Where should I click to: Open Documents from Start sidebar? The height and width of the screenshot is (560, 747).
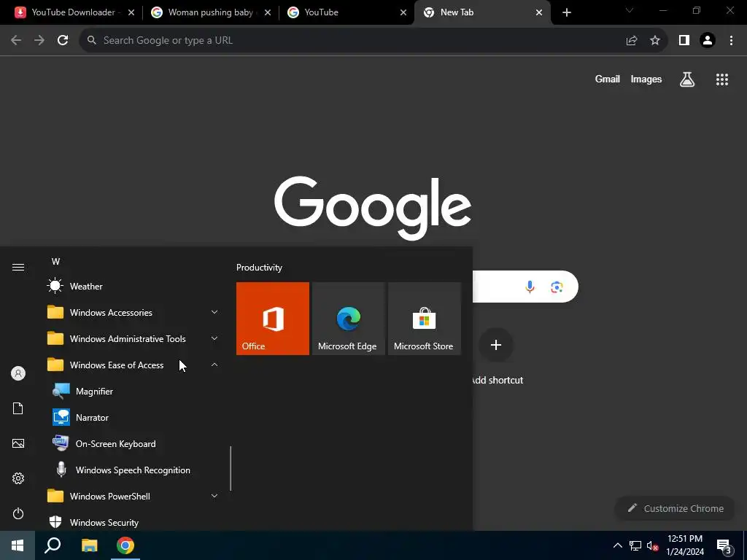[x=18, y=408]
